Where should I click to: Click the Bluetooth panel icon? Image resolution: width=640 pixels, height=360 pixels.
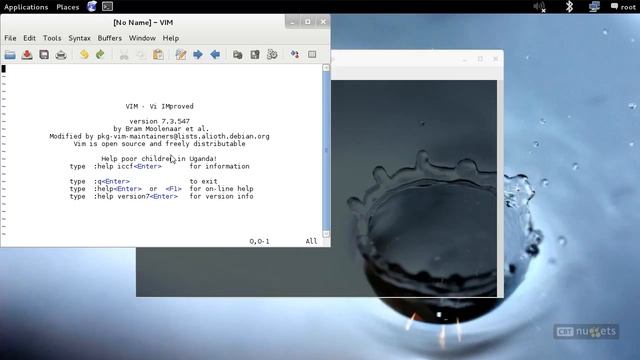click(x=569, y=7)
